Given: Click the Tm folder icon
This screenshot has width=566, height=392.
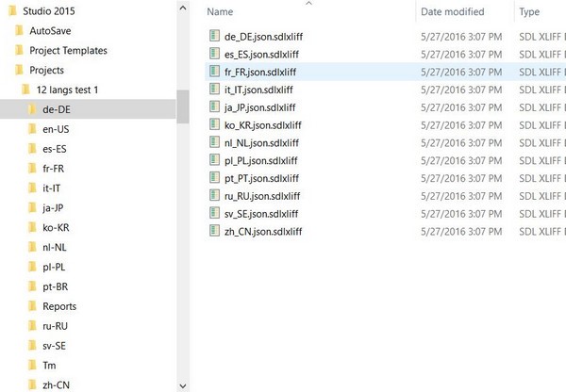Looking at the screenshot, I should pyautogui.click(x=32, y=366).
